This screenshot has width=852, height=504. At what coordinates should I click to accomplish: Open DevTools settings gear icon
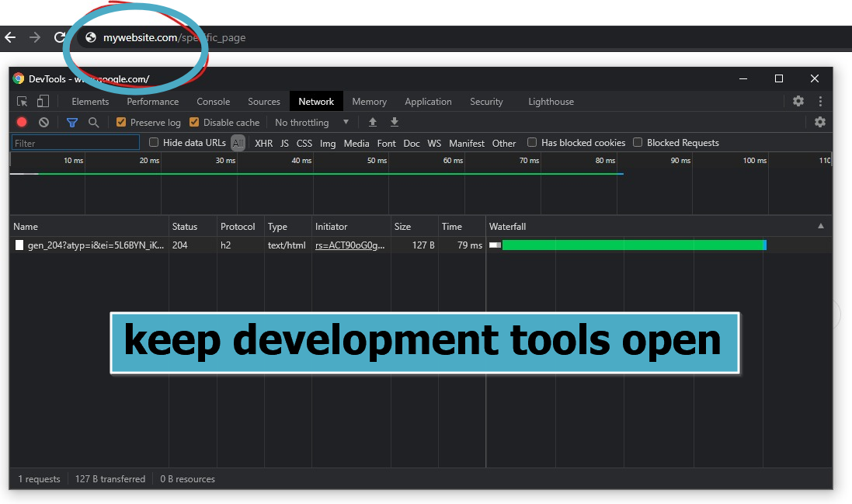click(798, 101)
